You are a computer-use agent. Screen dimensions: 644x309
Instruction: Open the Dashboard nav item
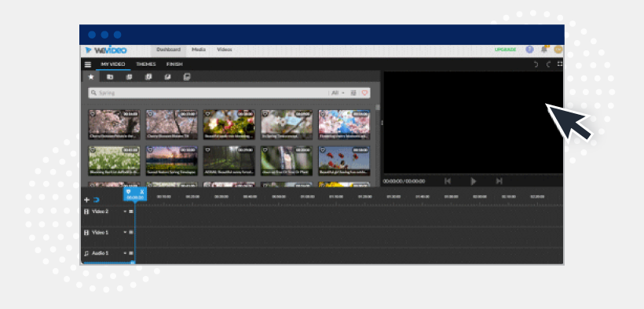pos(168,50)
